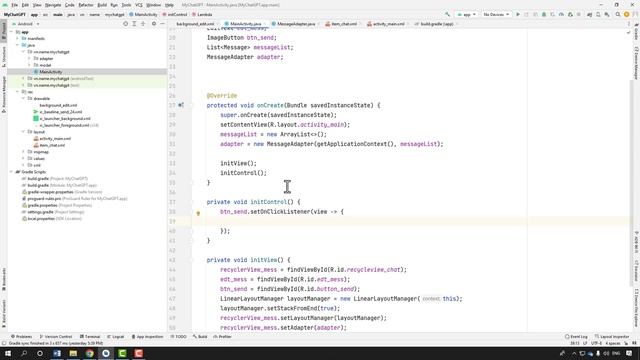This screenshot has width=640, height=360.
Task: Open the Windows Start menu
Action: (8, 353)
